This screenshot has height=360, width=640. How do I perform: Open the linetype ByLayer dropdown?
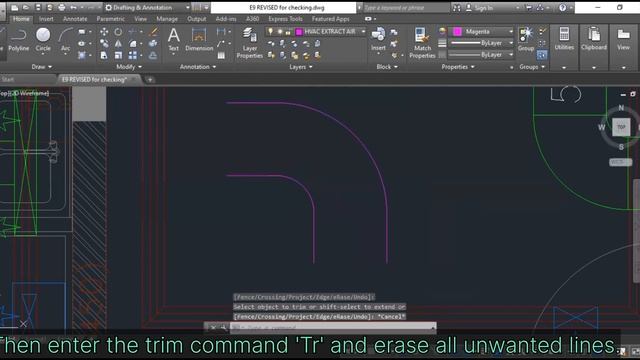coord(511,54)
